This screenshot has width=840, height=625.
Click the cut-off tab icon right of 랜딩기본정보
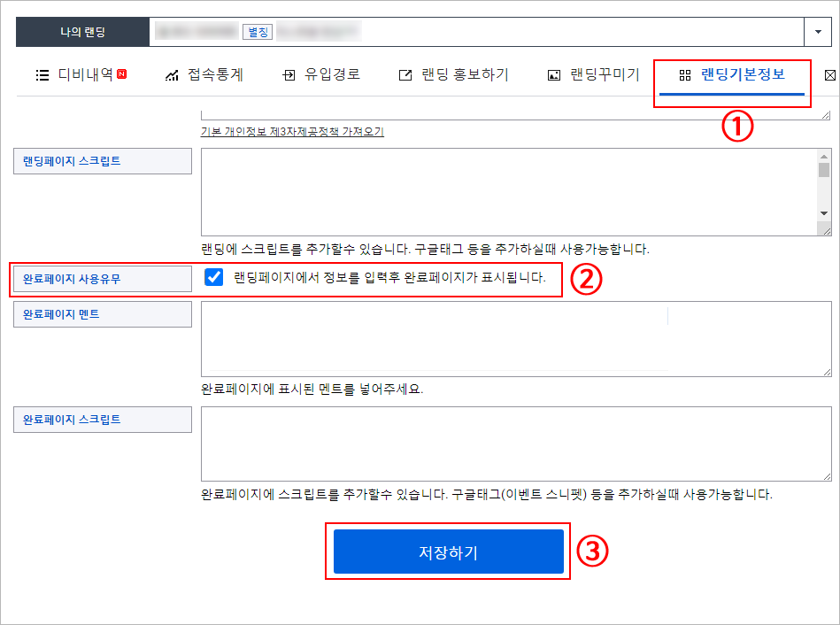click(829, 75)
